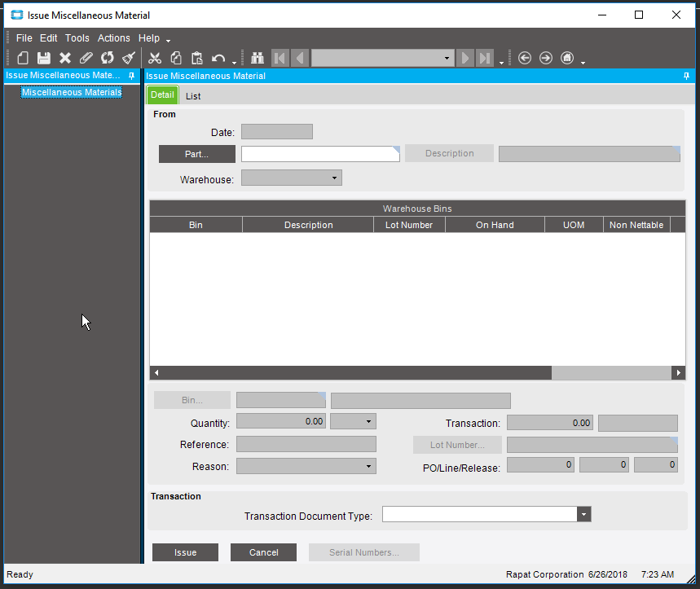Pin the left tree panel
700x589 pixels.
pyautogui.click(x=132, y=76)
